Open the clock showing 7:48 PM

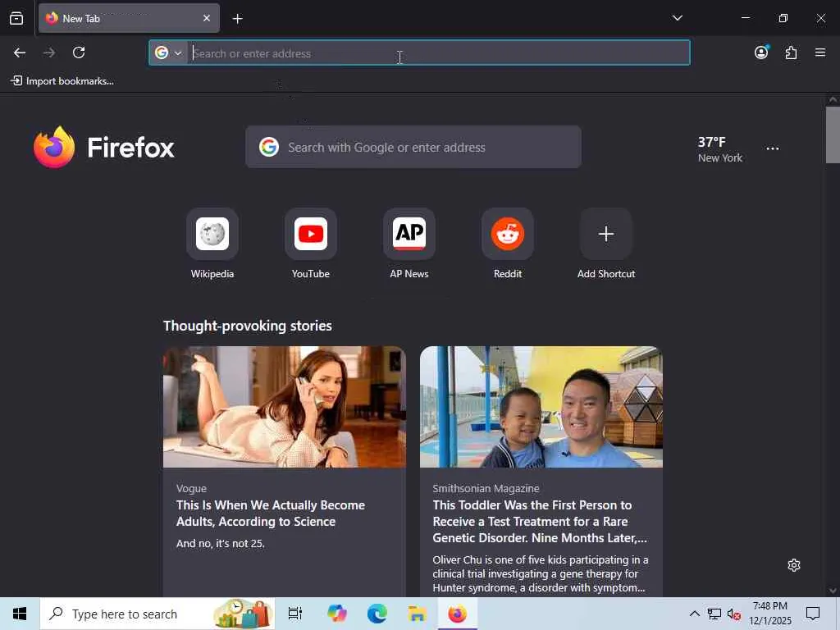769,614
